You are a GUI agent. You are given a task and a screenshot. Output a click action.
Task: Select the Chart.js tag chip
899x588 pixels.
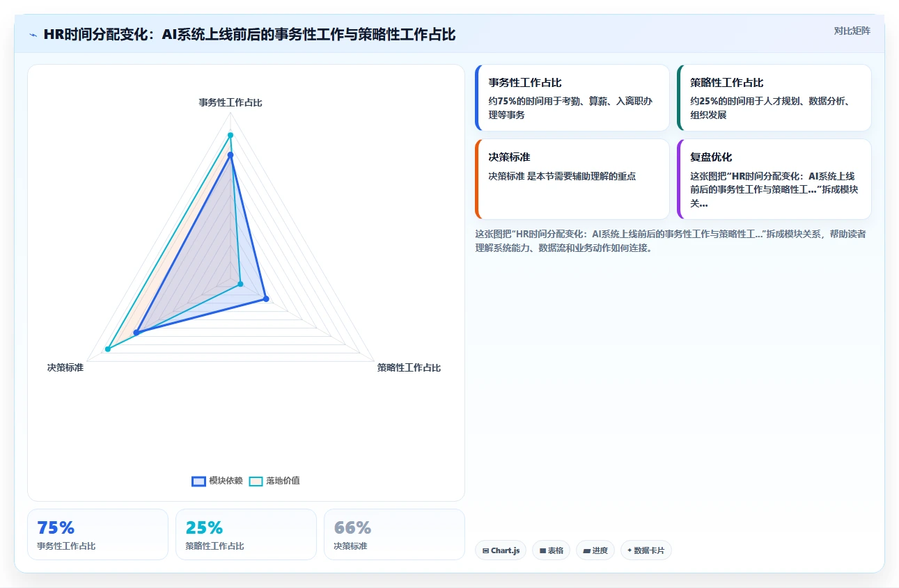pos(501,550)
